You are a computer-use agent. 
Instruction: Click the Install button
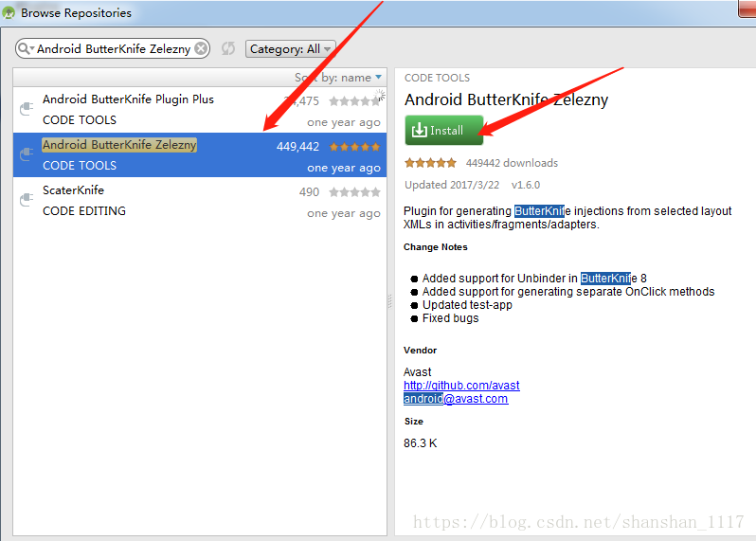click(443, 130)
